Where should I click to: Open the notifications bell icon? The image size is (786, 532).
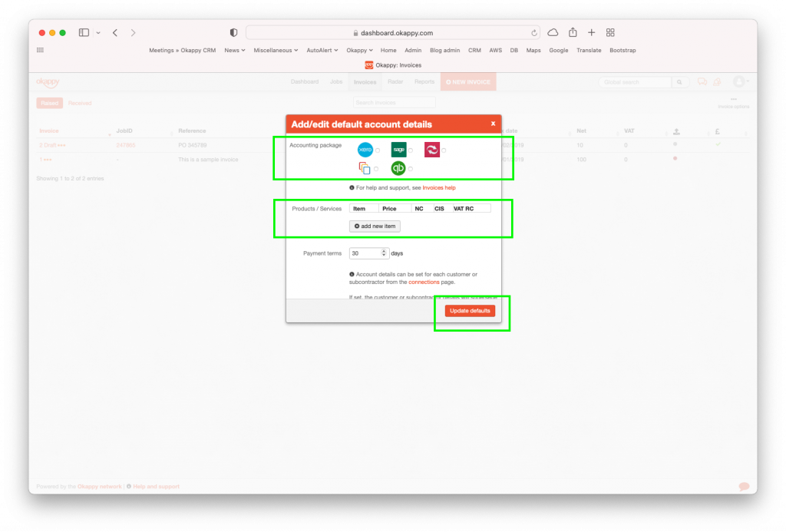pos(718,81)
